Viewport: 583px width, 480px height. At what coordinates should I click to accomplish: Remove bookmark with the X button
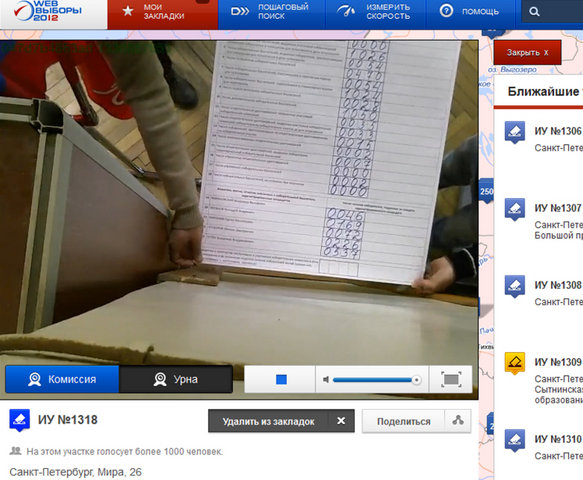click(x=341, y=421)
